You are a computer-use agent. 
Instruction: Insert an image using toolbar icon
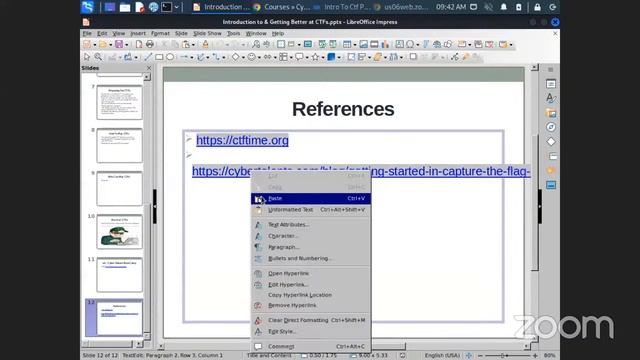point(363,44)
